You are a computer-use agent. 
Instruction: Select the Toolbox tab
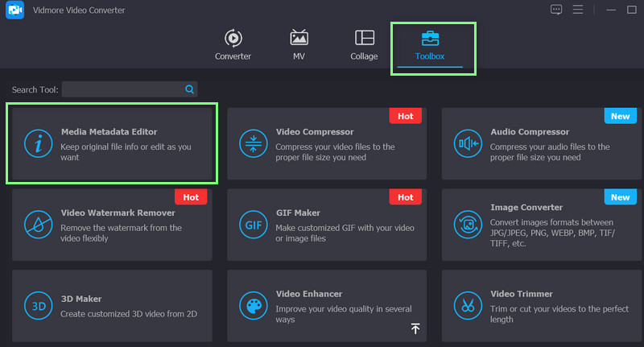[x=430, y=45]
